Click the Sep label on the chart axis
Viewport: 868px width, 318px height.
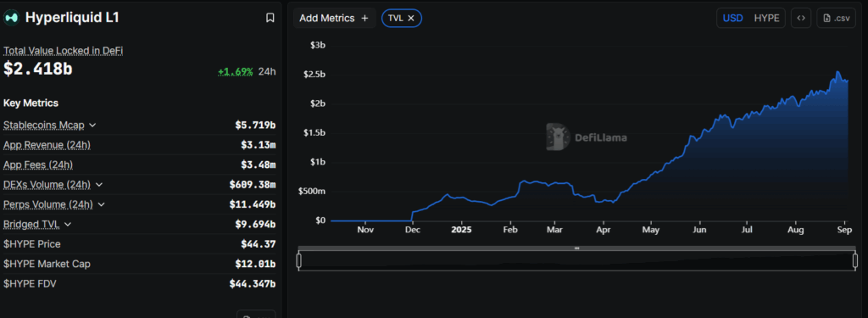[x=845, y=229]
